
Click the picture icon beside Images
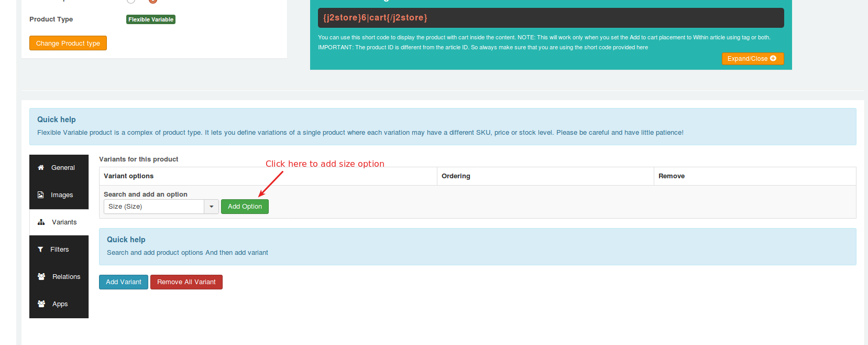[41, 195]
